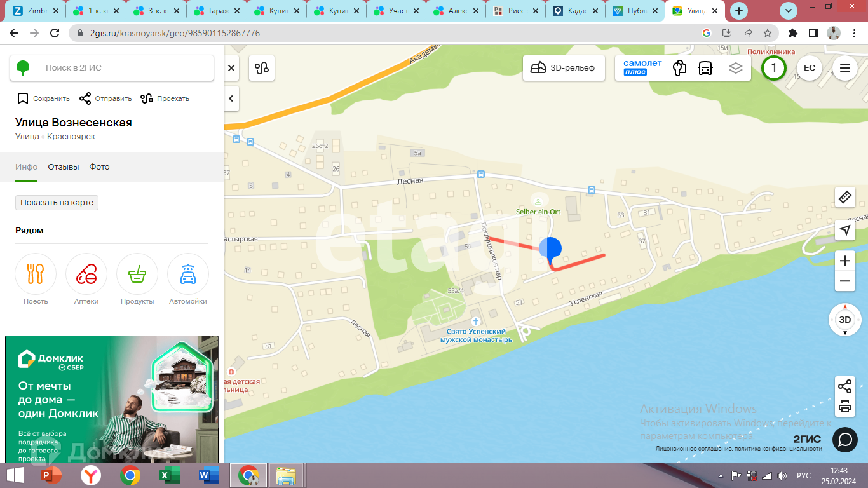Open File Explorer from the taskbar

(287, 475)
